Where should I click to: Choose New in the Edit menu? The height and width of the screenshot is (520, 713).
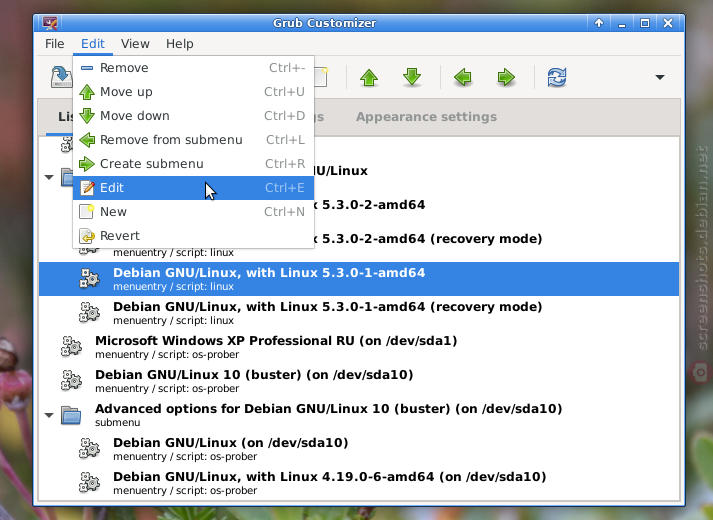click(x=193, y=212)
